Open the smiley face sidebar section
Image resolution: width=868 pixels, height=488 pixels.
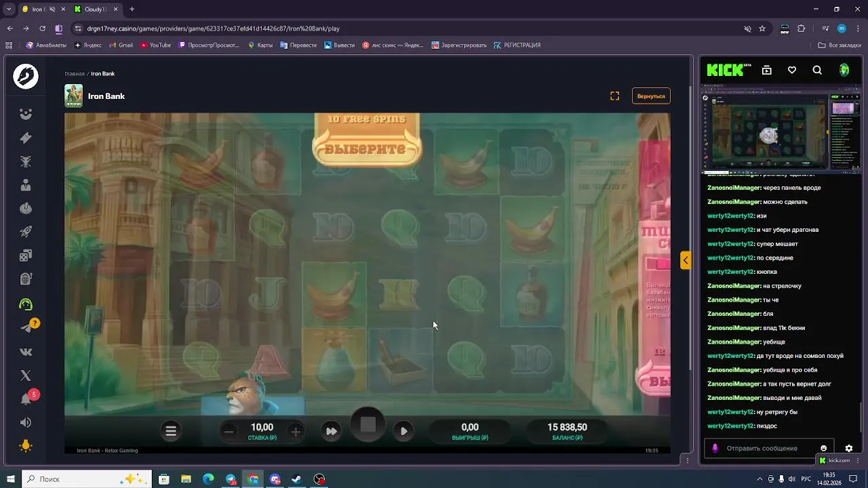(x=26, y=114)
